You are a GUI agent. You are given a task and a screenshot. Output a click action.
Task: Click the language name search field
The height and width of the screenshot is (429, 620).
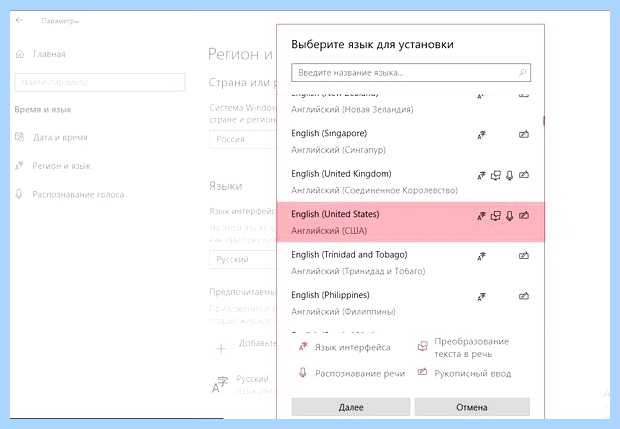point(411,73)
